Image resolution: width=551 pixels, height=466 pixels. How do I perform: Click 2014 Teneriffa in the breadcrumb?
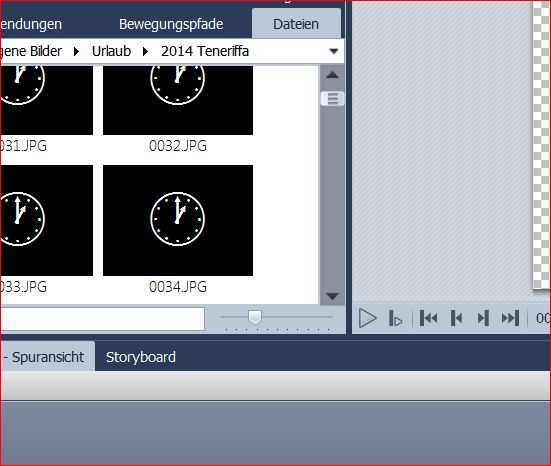pyautogui.click(x=205, y=51)
